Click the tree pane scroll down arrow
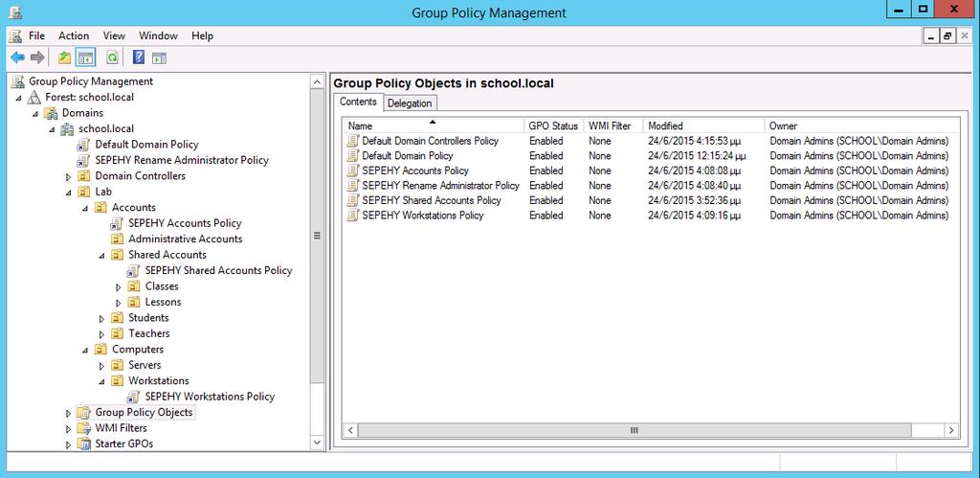This screenshot has width=980, height=478. [x=317, y=443]
